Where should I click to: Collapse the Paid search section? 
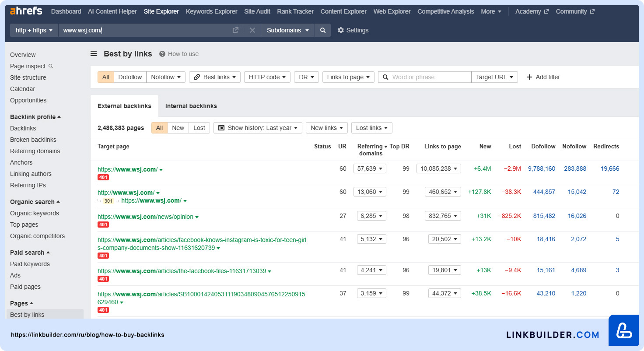[x=30, y=253]
